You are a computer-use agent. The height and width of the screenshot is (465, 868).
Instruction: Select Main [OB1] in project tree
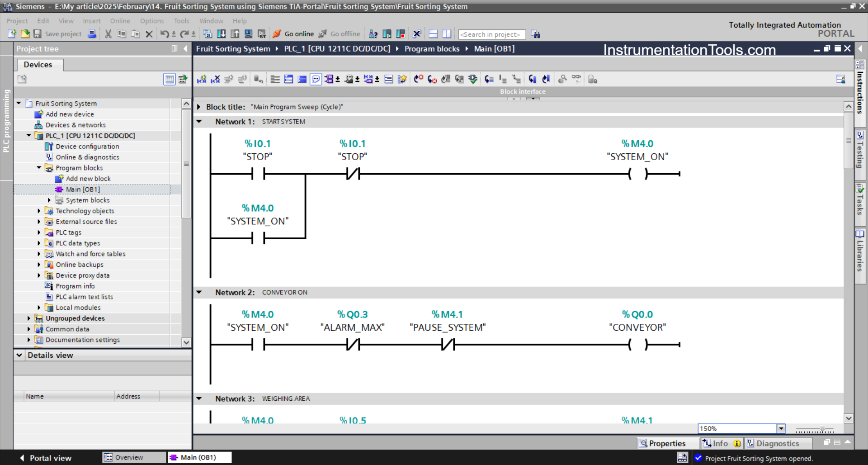tap(83, 189)
